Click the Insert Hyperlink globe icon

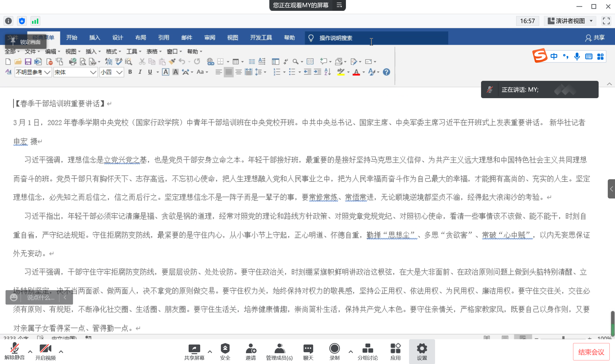[x=210, y=62]
